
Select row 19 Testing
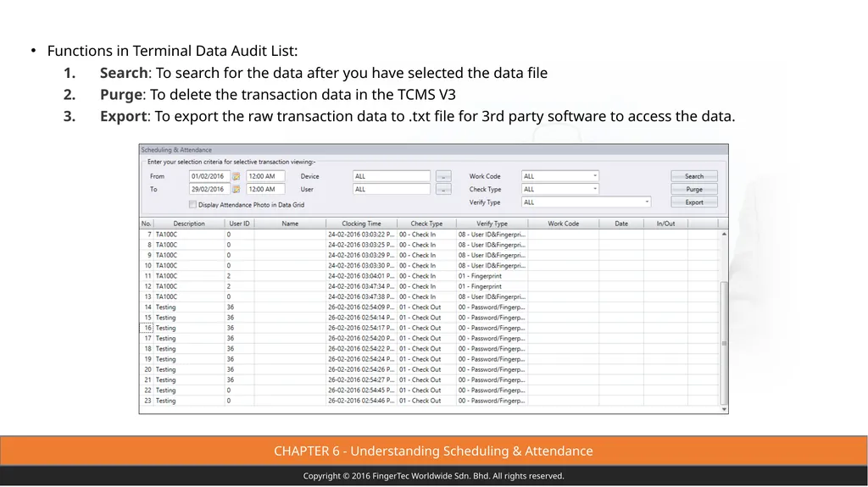pos(429,359)
